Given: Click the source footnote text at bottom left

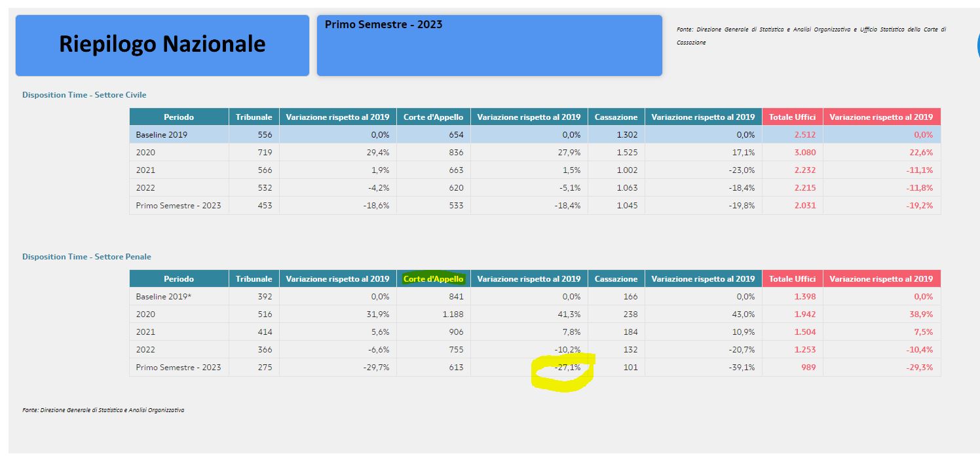Looking at the screenshot, I should (103, 410).
